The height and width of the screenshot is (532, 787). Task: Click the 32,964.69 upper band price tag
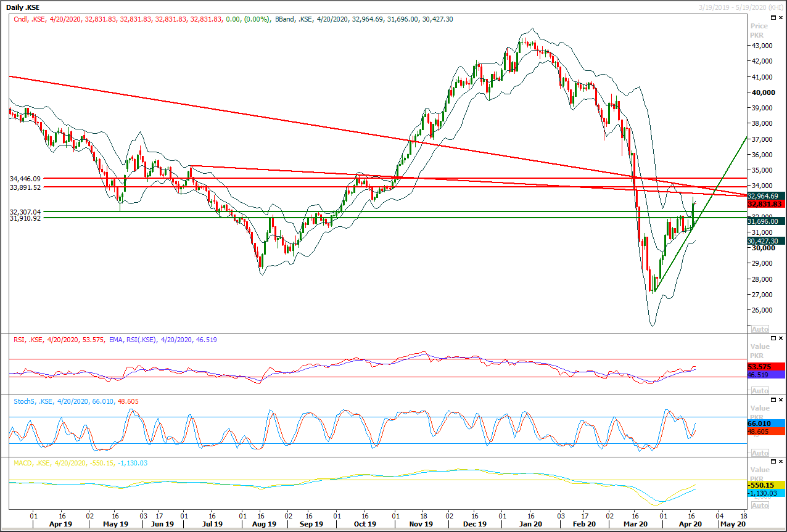click(765, 195)
